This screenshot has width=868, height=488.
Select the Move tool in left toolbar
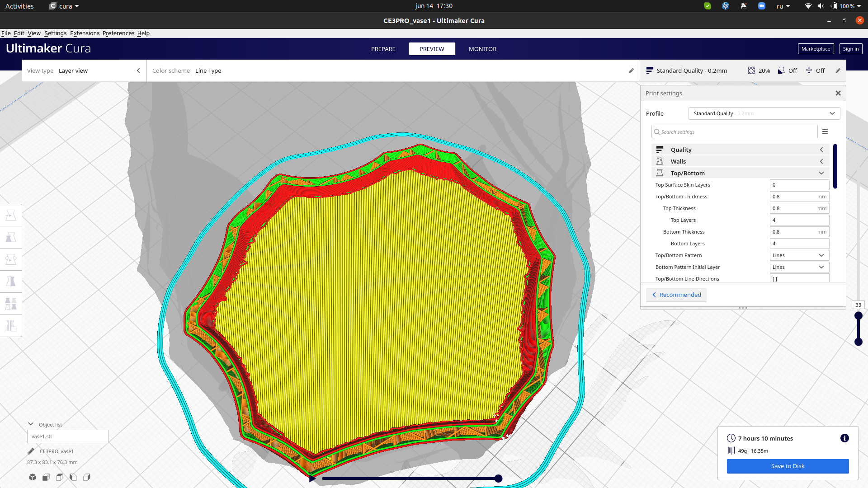click(11, 216)
